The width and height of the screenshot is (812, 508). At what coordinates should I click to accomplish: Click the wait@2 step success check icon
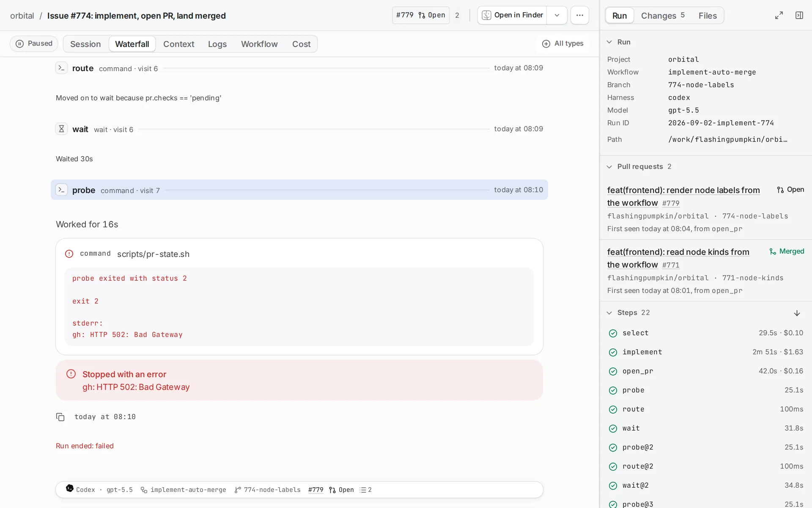613,486
